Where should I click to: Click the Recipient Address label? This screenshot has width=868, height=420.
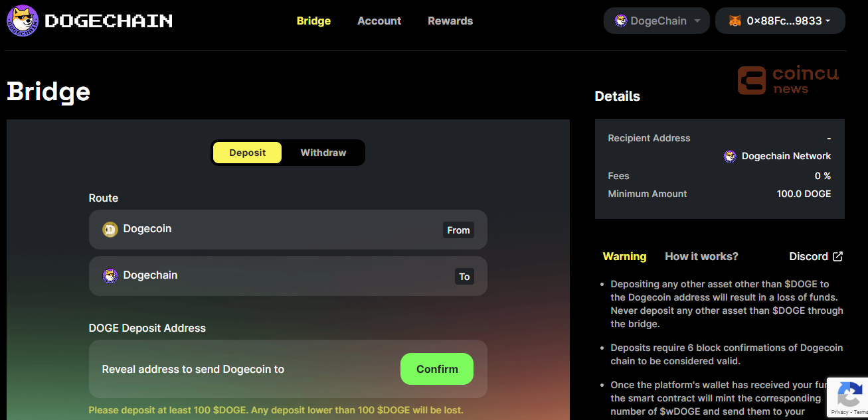(x=649, y=138)
